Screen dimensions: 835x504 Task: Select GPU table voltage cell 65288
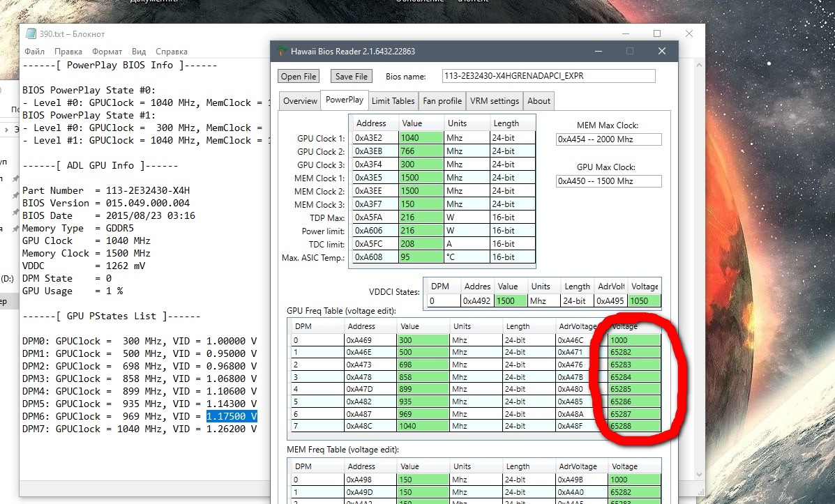[634, 426]
